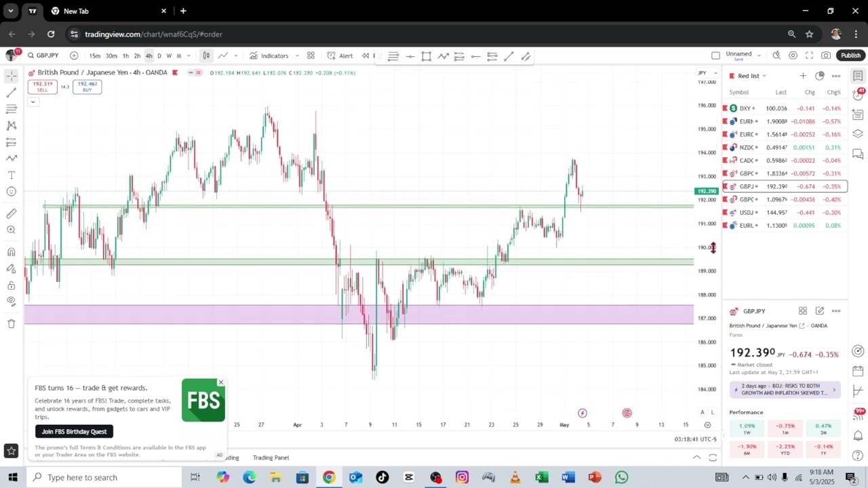The height and width of the screenshot is (488, 868).
Task: Open chart settings gear icon
Action: point(793,56)
